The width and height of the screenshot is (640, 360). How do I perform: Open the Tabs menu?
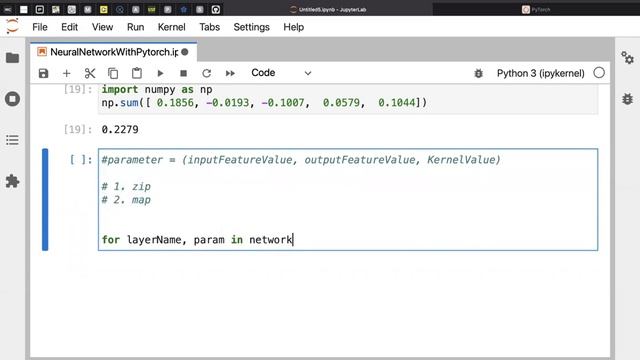coord(209,27)
